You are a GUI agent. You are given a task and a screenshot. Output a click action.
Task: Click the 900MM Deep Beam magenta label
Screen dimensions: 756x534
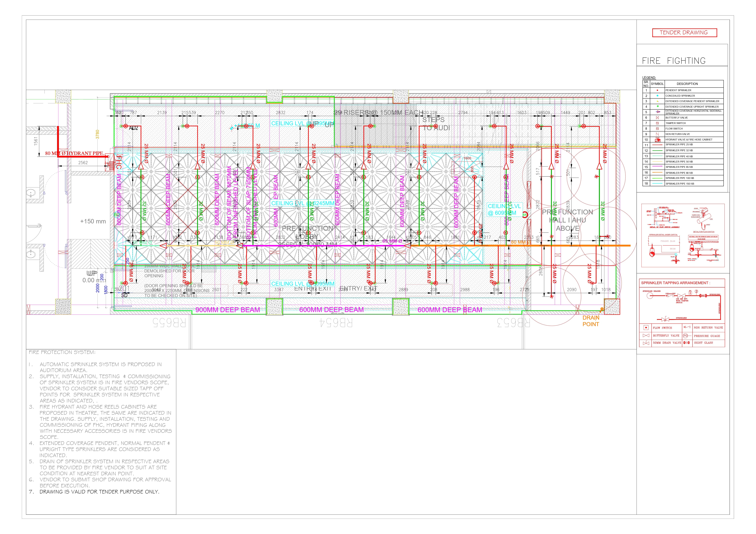[x=228, y=310]
